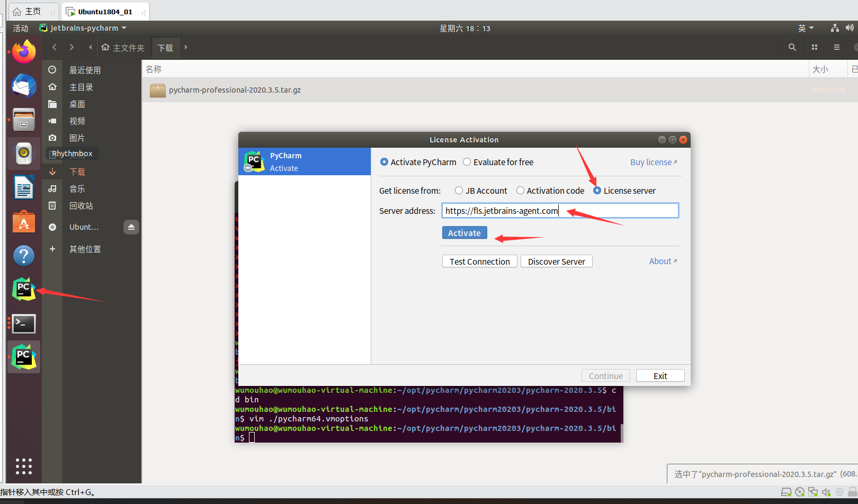The height and width of the screenshot is (504, 858).
Task: Open the Help icon in dock
Action: [24, 256]
